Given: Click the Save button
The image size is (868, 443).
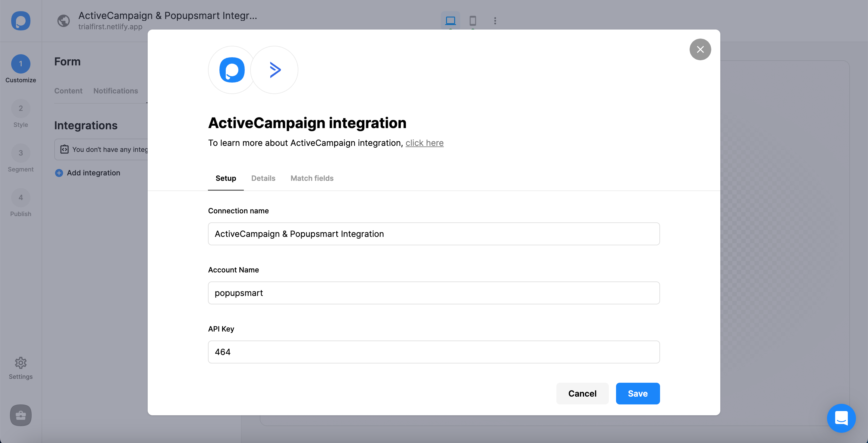Looking at the screenshot, I should point(637,394).
